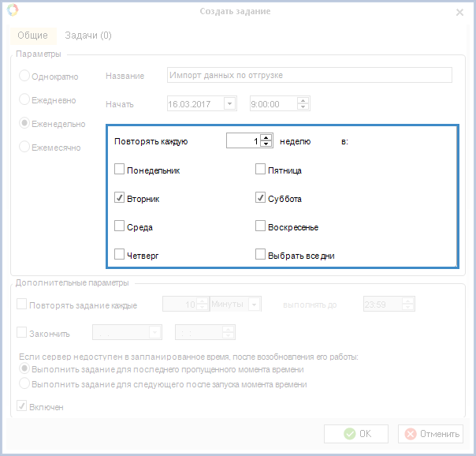Check the Воскресенье checkbox
This screenshot has height=456, width=476.
click(x=260, y=226)
